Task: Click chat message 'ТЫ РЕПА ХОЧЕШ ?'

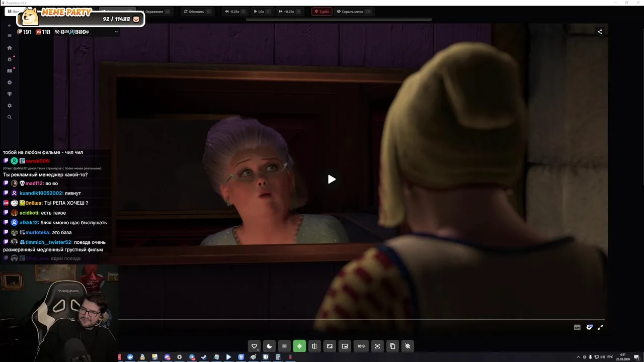Action: coord(66,203)
